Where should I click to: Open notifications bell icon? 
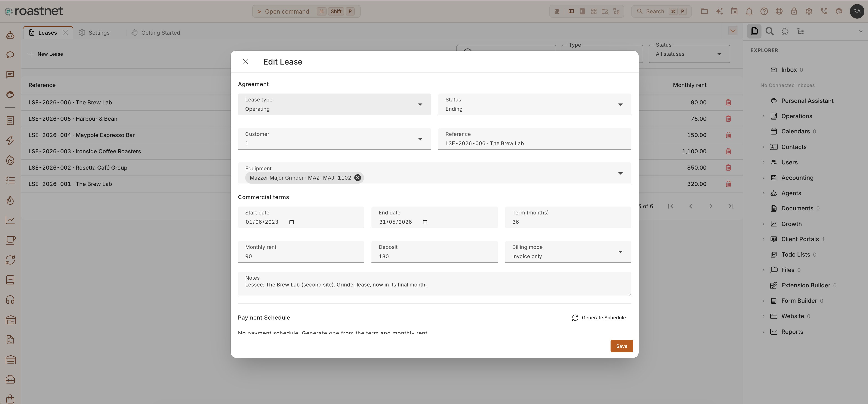(749, 12)
